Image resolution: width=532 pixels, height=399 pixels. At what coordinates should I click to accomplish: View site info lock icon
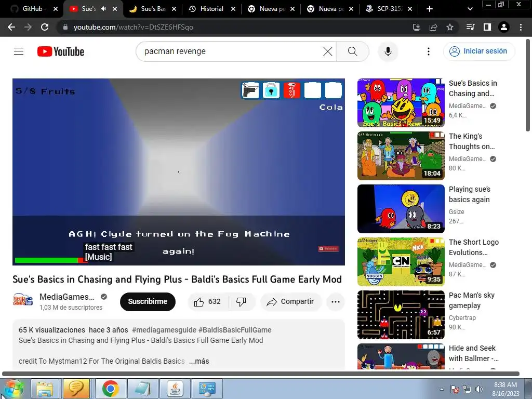(65, 27)
